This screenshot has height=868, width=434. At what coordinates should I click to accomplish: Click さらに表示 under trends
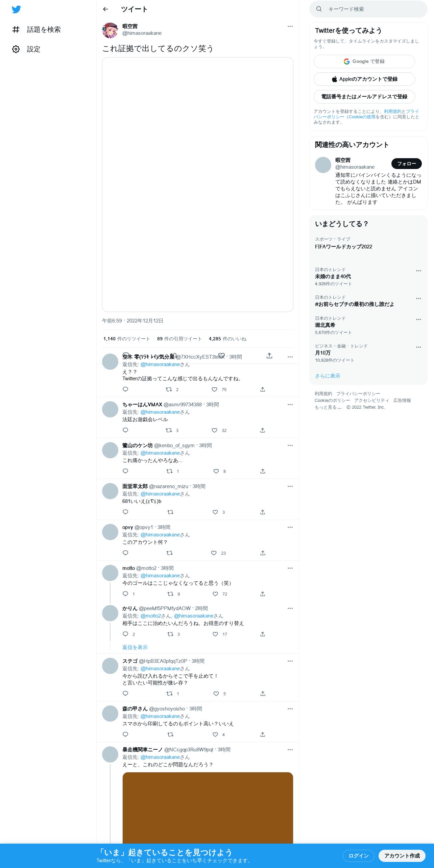click(328, 376)
